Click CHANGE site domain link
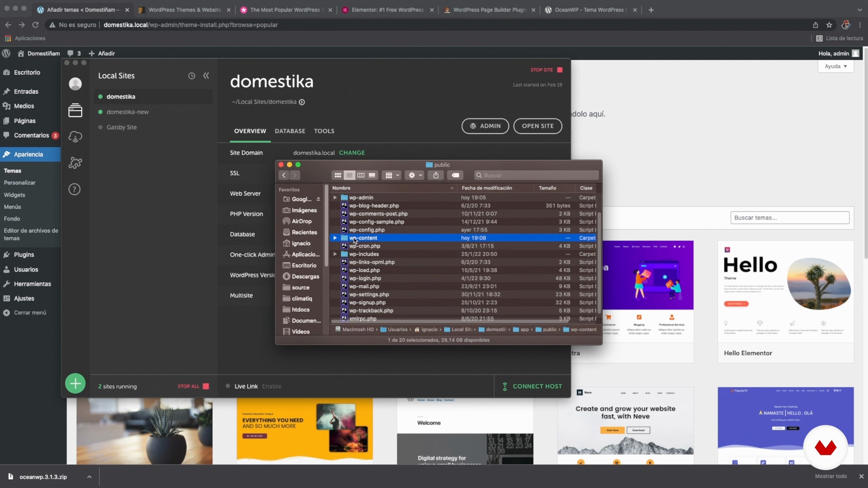This screenshot has width=868, height=488. coord(352,153)
